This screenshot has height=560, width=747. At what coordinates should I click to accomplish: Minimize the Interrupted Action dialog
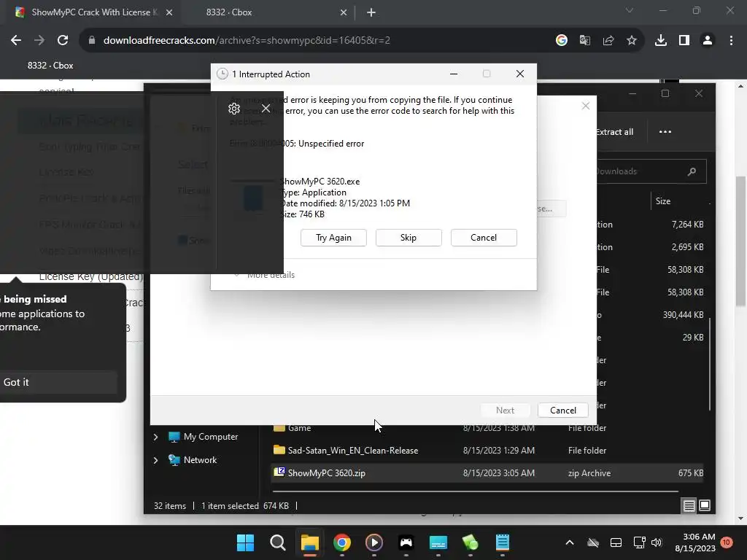click(454, 74)
